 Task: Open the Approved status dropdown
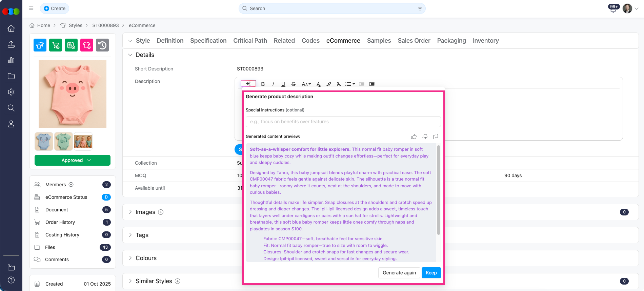[73, 160]
